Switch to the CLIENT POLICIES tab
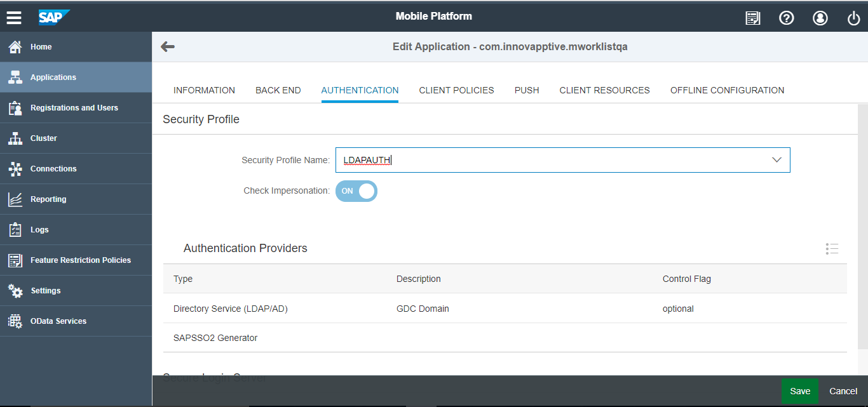 point(456,90)
